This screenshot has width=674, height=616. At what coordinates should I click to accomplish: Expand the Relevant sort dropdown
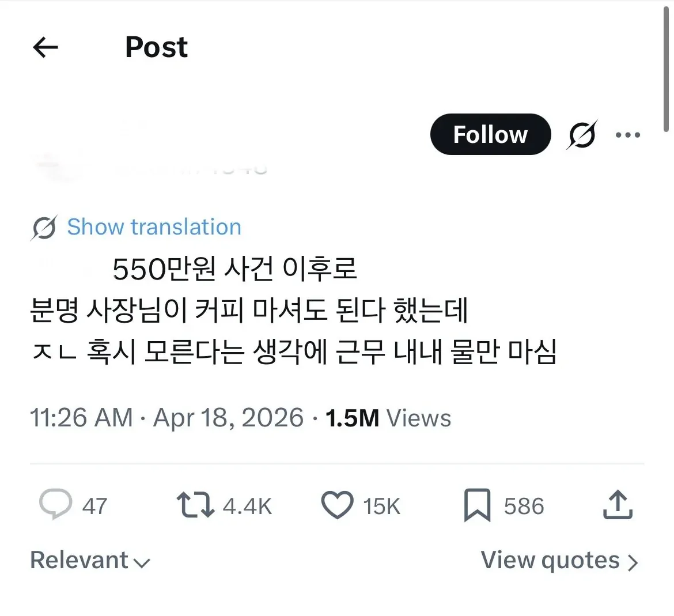(x=90, y=560)
